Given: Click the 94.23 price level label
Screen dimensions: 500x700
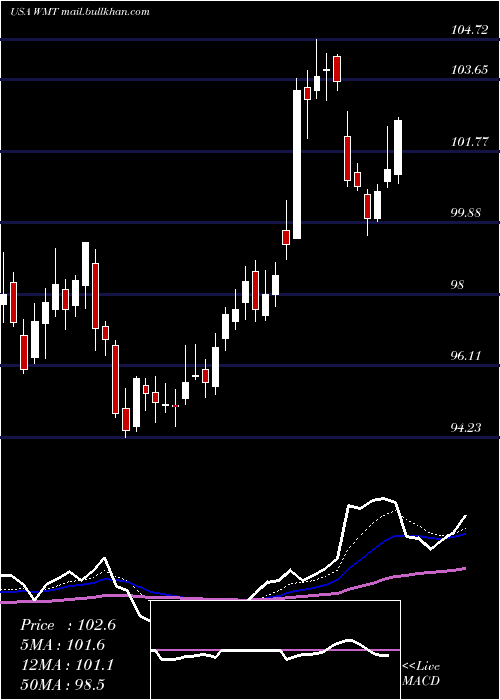Looking at the screenshot, I should (466, 428).
